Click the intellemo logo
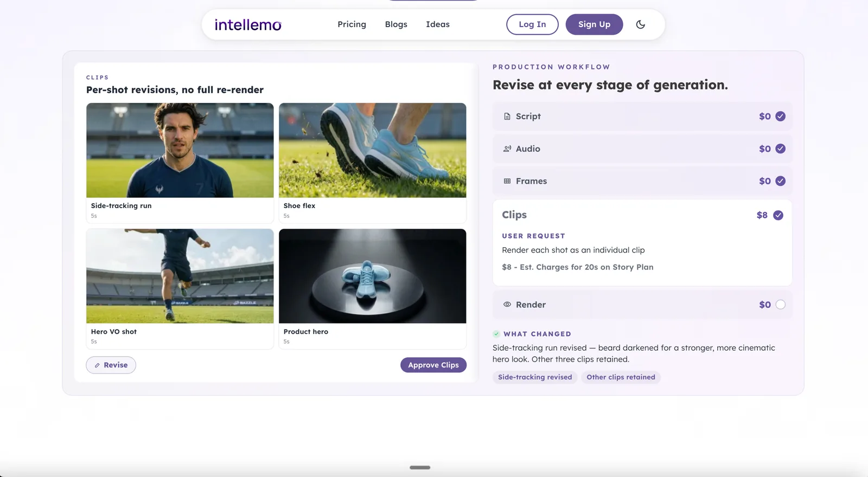Image resolution: width=868 pixels, height=477 pixels. pos(248,24)
